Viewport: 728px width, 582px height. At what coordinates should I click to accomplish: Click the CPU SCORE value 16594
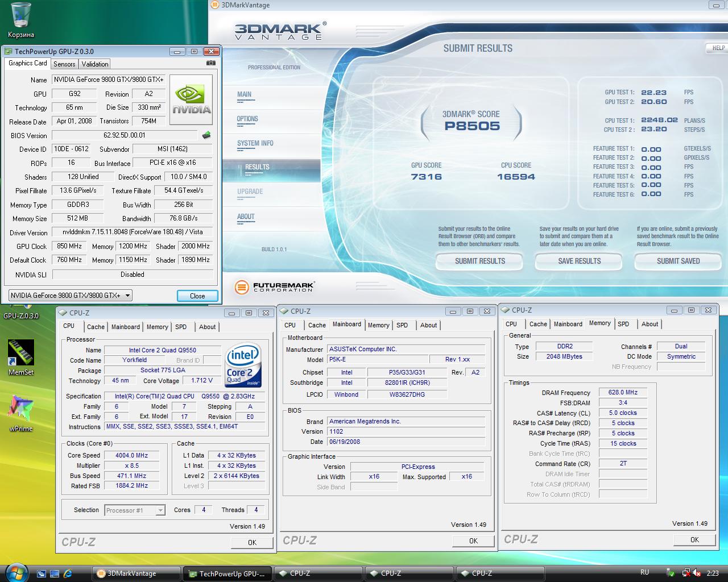[x=516, y=177]
